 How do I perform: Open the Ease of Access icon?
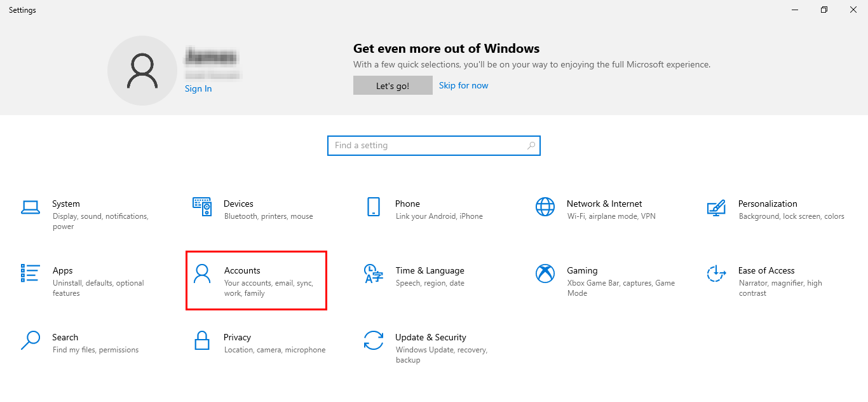click(x=717, y=274)
